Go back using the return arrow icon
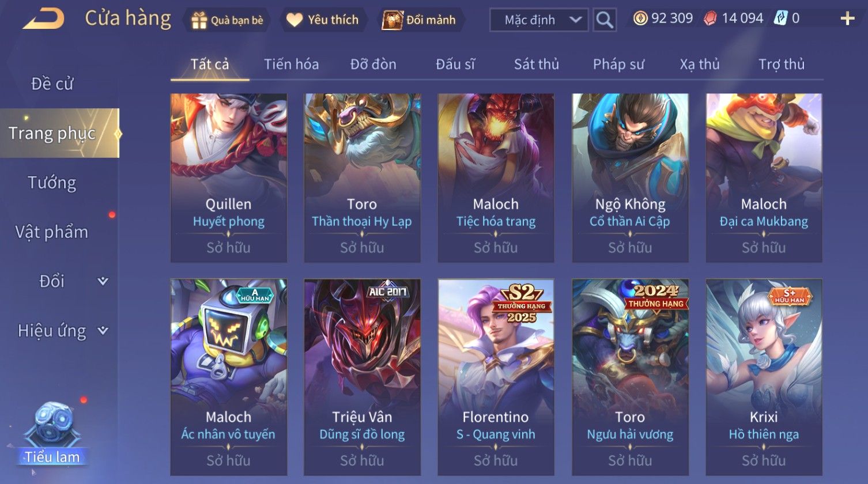Image resolution: width=868 pixels, height=484 pixels. [43, 18]
